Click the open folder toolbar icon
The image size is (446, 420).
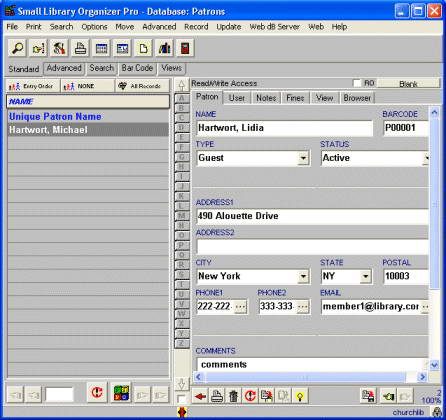point(38,48)
